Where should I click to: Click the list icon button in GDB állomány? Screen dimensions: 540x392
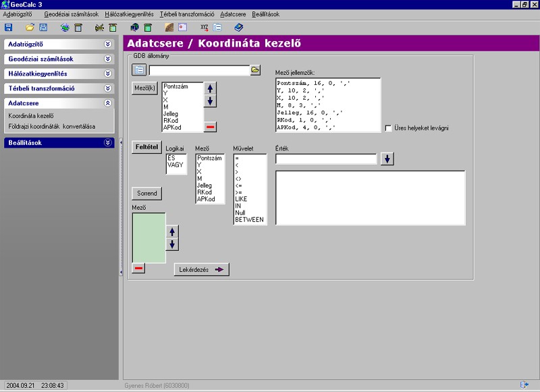tap(139, 70)
